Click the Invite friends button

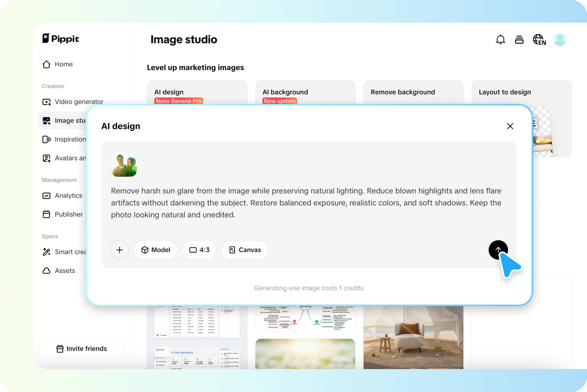click(81, 349)
